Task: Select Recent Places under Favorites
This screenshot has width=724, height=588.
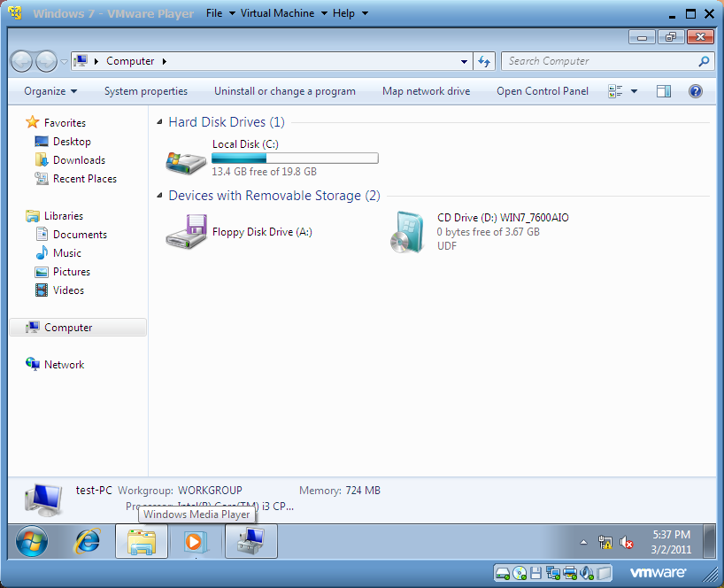Action: (x=84, y=179)
